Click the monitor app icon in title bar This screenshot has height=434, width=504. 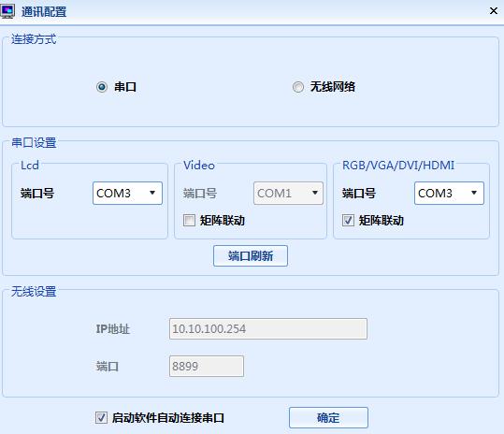click(x=7, y=11)
